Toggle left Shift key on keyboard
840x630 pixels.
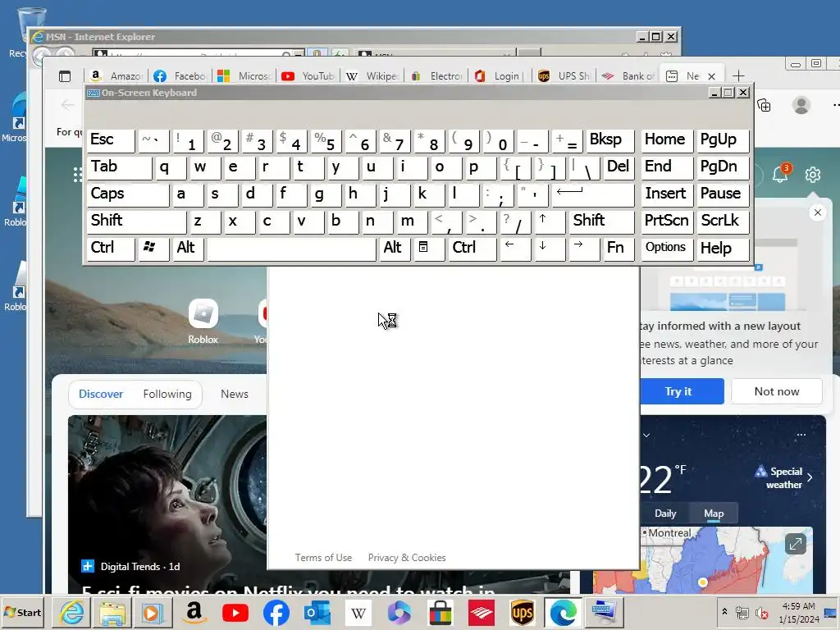[x=136, y=221]
